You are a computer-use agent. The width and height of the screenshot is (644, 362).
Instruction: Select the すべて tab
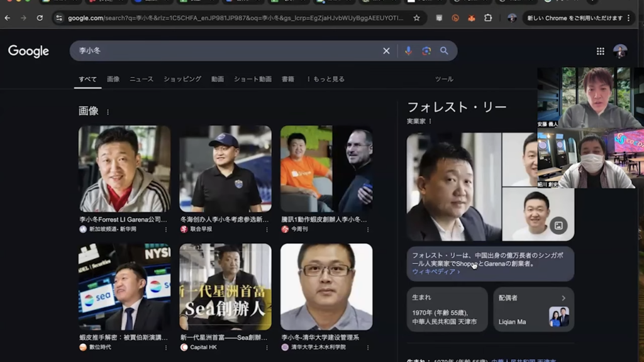(x=88, y=79)
